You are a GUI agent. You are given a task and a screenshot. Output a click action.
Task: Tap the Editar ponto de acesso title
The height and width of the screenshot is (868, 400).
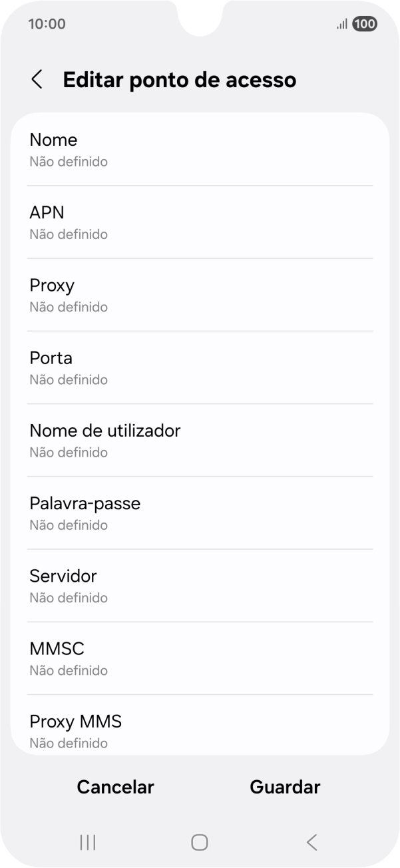(x=179, y=79)
